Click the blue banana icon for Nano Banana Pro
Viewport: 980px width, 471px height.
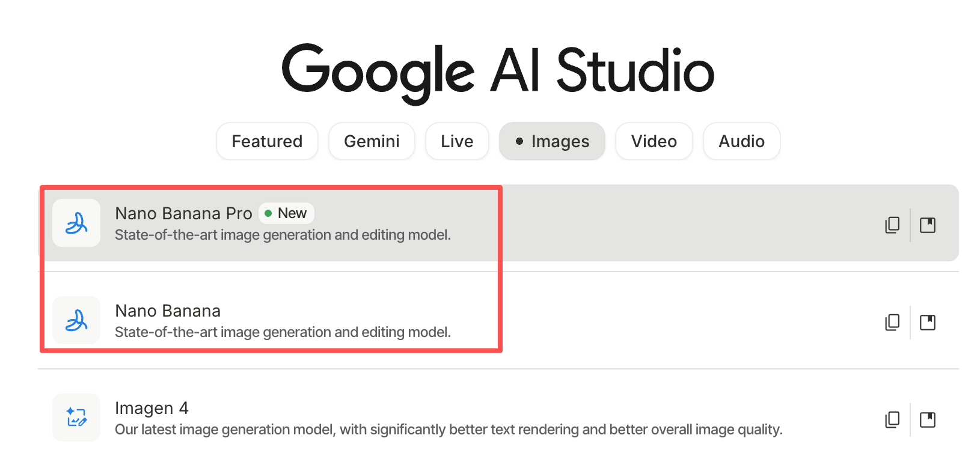coord(76,223)
